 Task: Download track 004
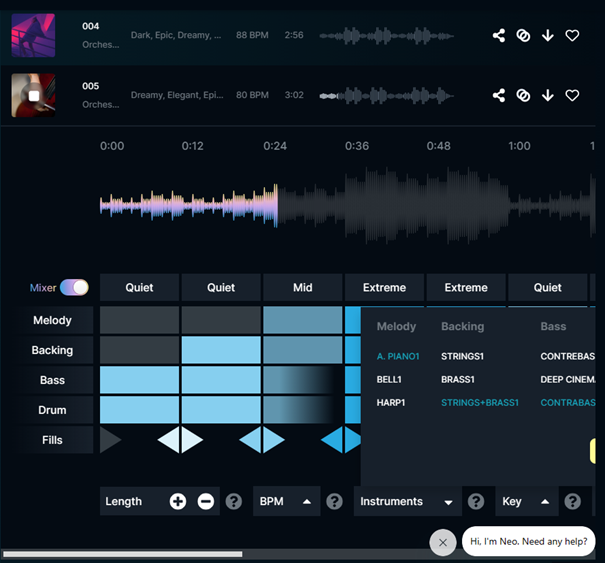548,36
